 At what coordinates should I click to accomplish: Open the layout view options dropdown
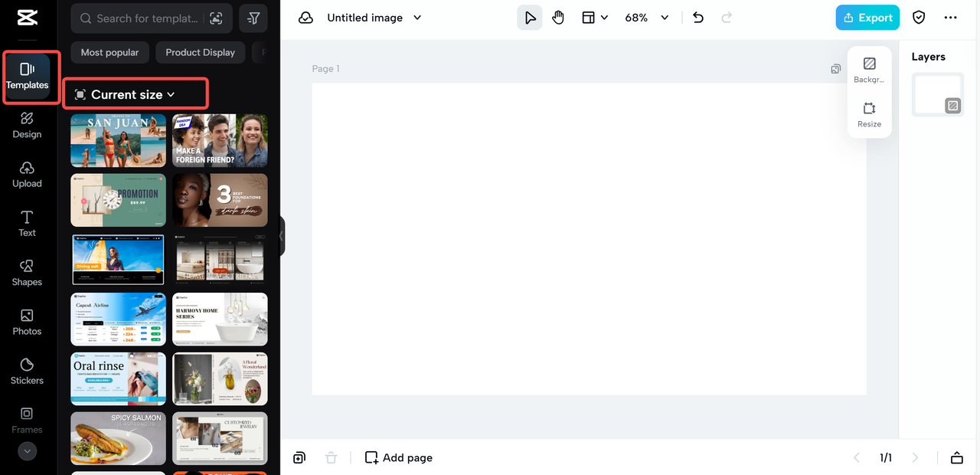pos(595,18)
